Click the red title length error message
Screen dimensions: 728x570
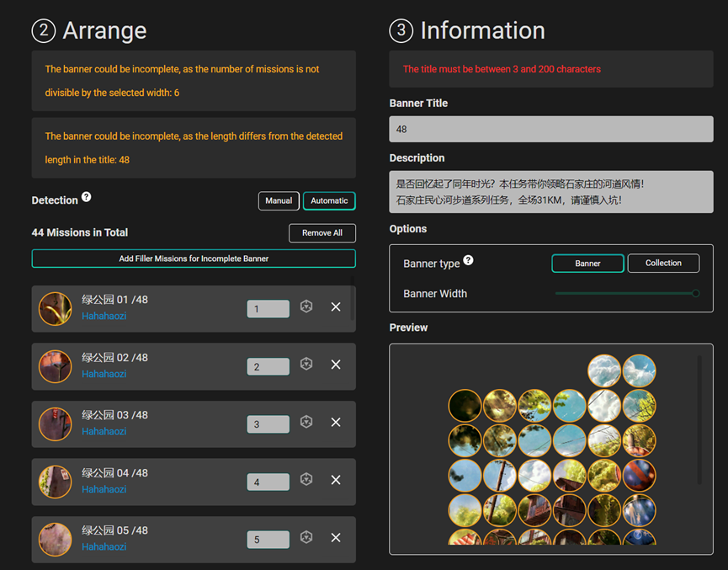point(502,69)
